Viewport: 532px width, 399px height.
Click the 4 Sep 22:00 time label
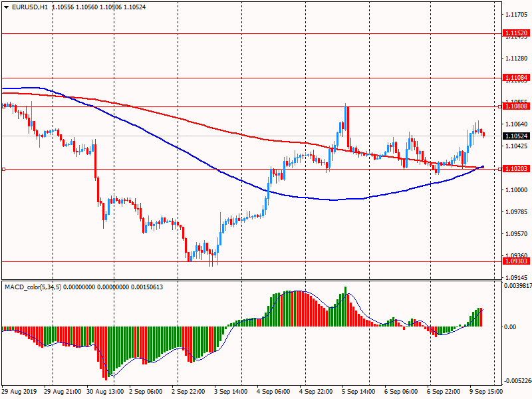pos(316,392)
